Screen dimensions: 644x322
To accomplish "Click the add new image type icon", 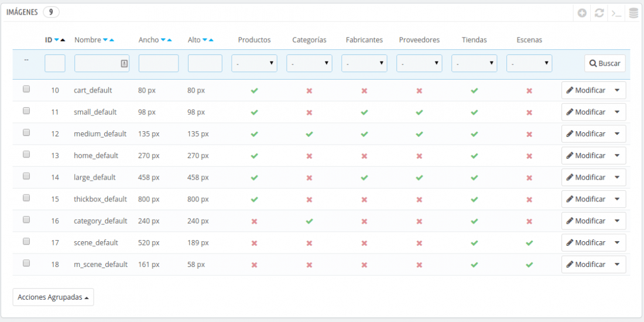I will 581,13.
